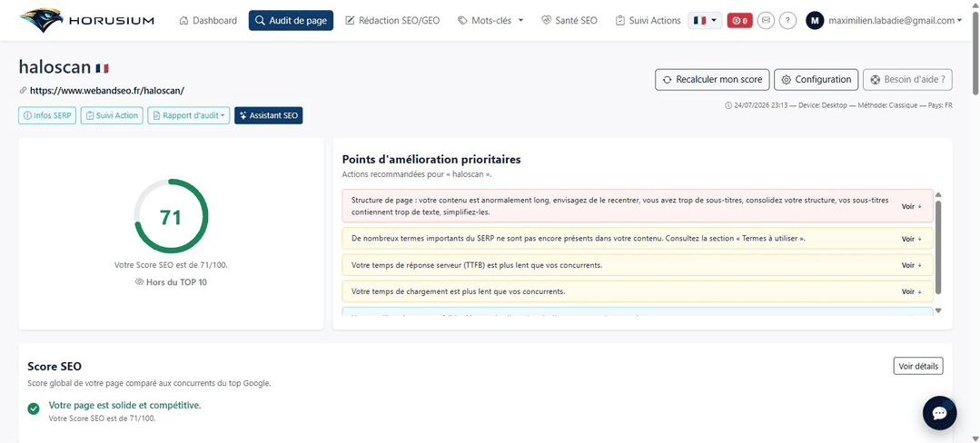The width and height of the screenshot is (980, 443).
Task: Click the Besoin d'aide ? button
Action: tap(907, 79)
